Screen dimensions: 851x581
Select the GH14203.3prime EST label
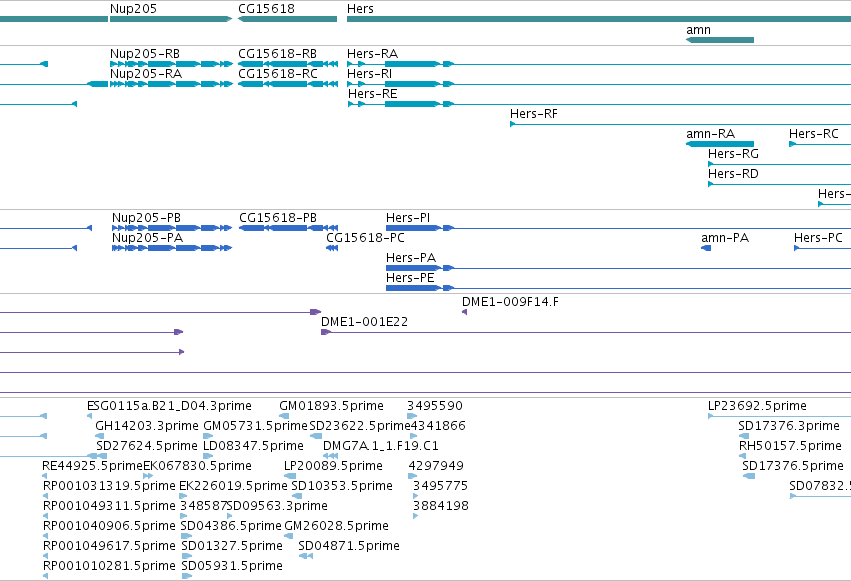(147, 426)
